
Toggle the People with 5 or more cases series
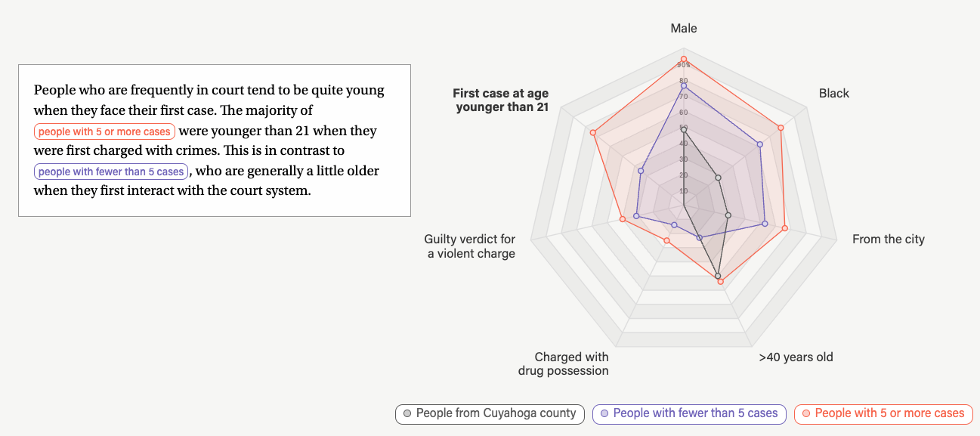(883, 414)
